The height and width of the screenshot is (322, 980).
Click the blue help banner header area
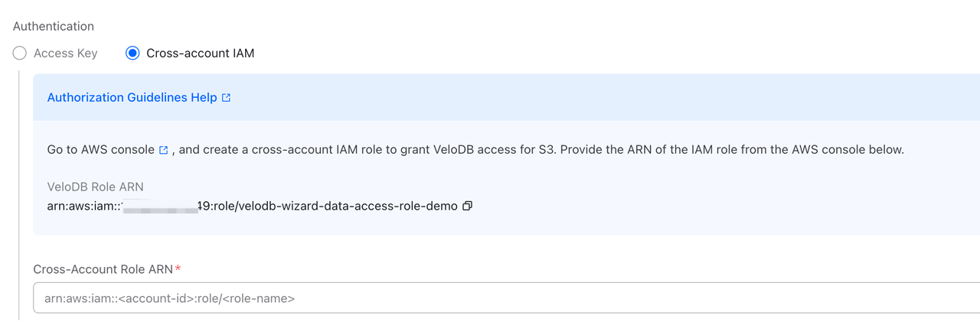(x=536, y=98)
